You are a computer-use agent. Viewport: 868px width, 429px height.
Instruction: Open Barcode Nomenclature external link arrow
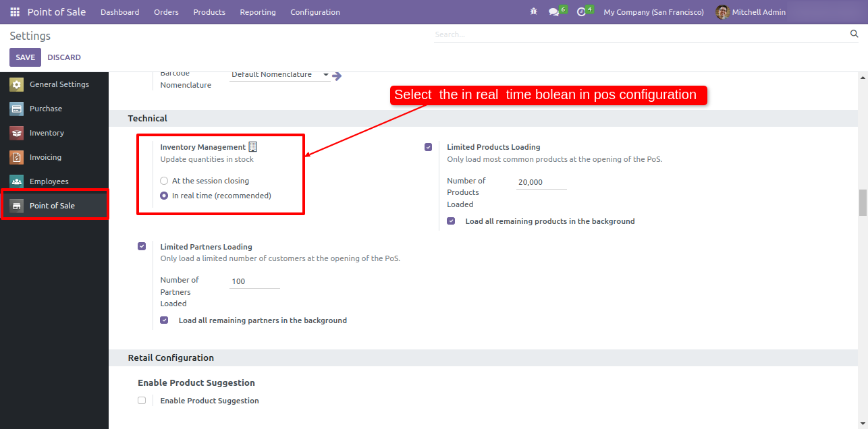click(337, 76)
